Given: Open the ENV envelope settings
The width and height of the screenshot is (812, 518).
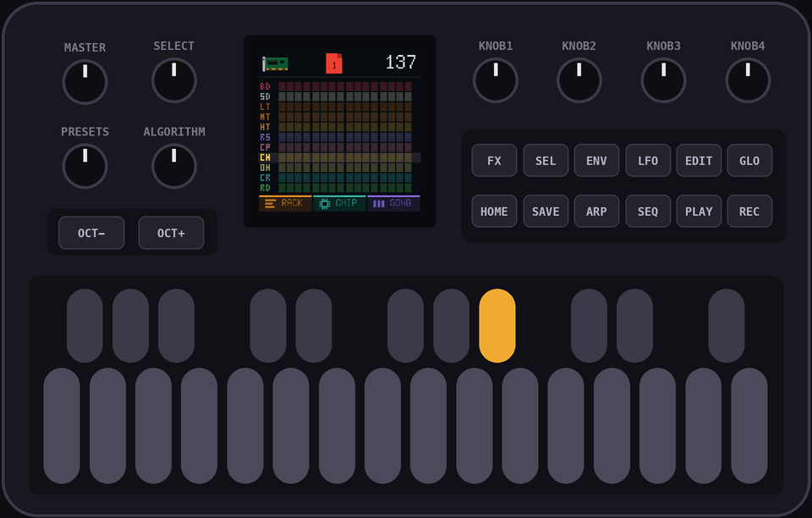Looking at the screenshot, I should click(596, 161).
